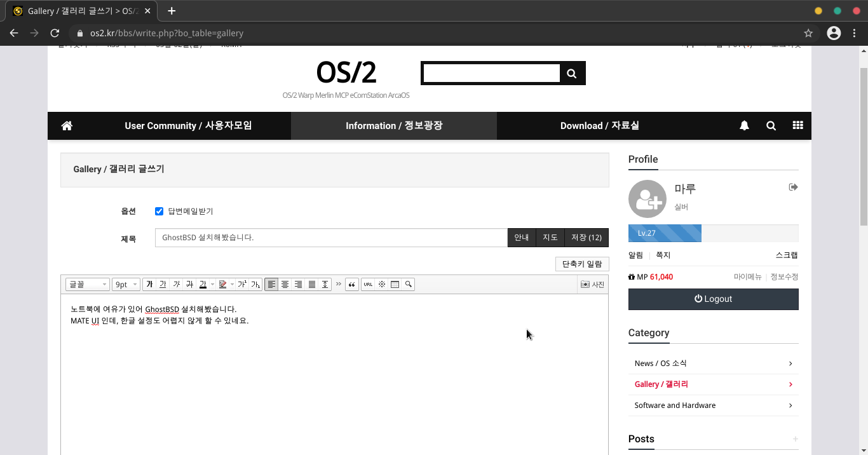Image resolution: width=868 pixels, height=455 pixels.
Task: Open the 스크랩 link
Action: pos(787,255)
